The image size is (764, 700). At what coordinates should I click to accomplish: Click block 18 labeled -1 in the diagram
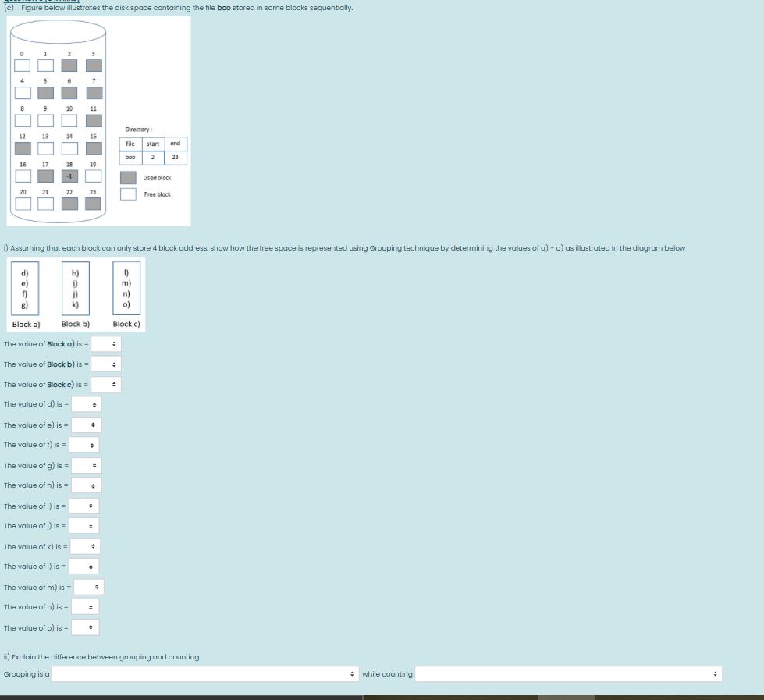(x=69, y=176)
